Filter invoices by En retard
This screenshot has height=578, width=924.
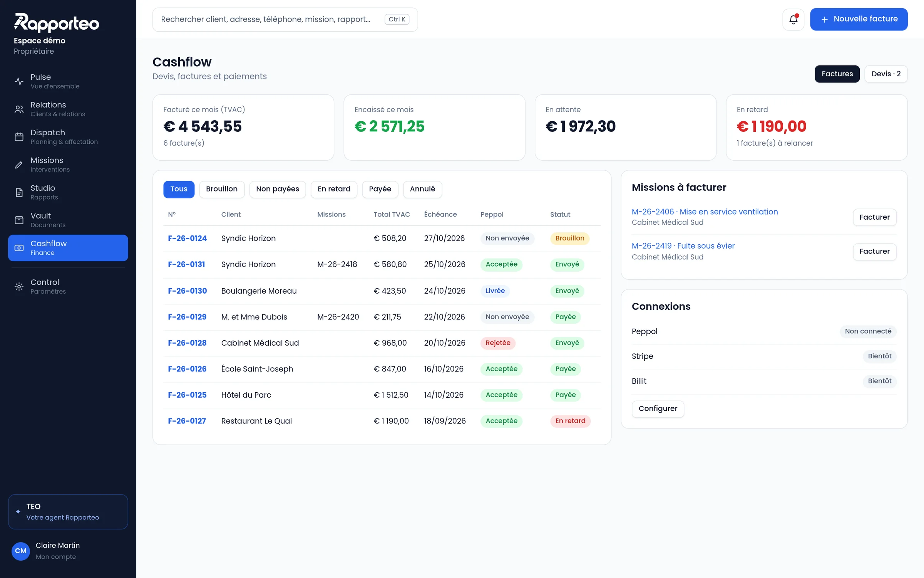pyautogui.click(x=334, y=189)
